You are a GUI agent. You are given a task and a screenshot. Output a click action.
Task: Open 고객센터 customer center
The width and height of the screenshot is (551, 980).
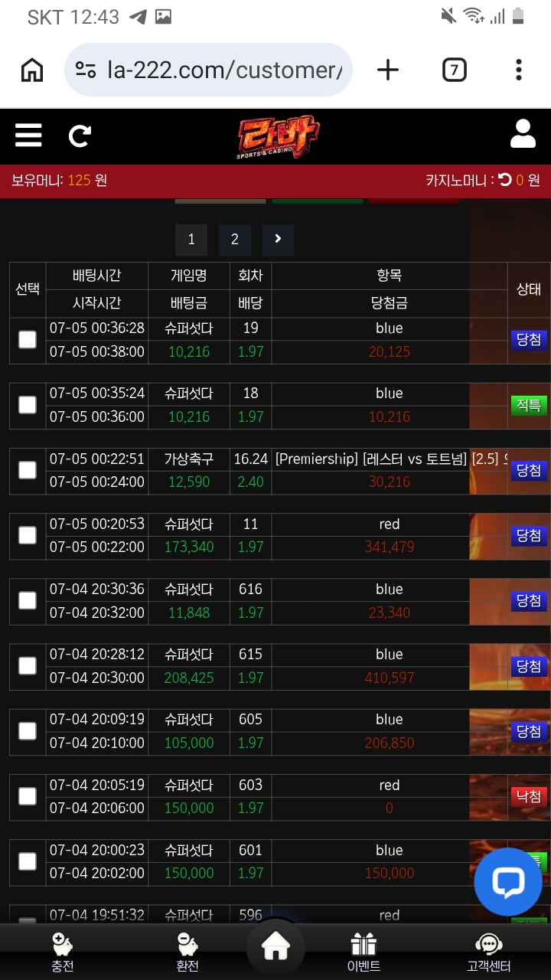coord(488,952)
